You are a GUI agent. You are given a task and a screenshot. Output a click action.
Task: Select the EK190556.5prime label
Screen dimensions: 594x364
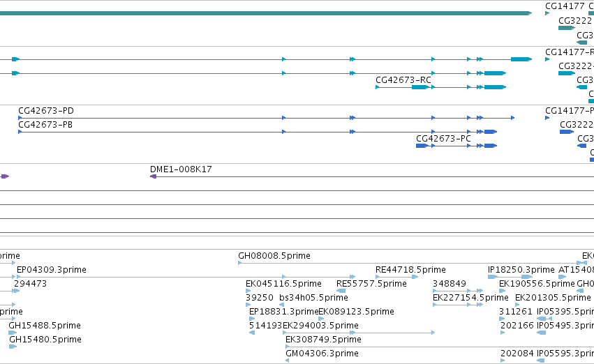pos(537,284)
